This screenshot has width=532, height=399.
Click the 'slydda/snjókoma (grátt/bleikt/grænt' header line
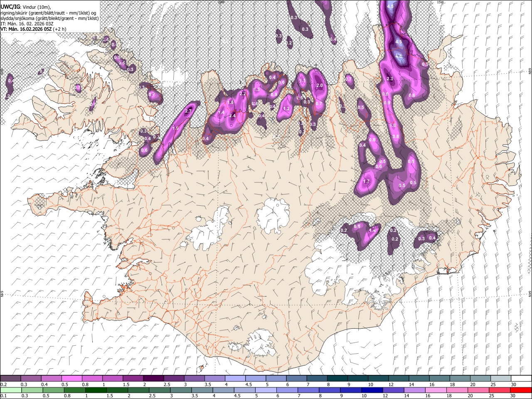tap(49, 18)
